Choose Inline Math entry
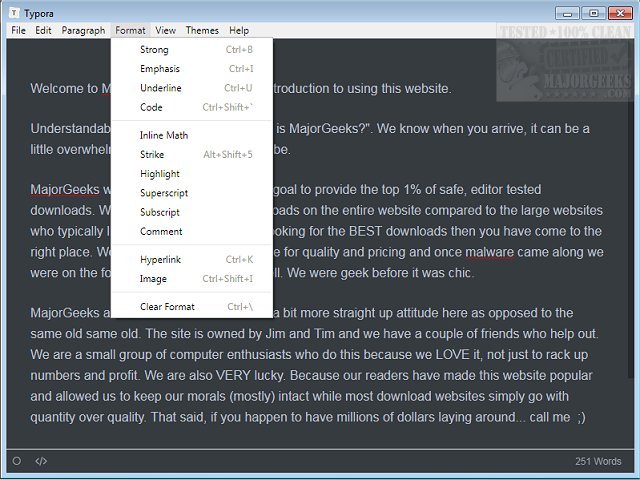 [x=192, y=136]
